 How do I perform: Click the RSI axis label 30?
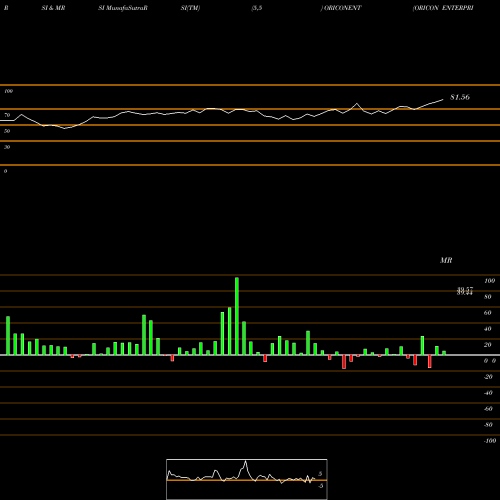[7, 147]
